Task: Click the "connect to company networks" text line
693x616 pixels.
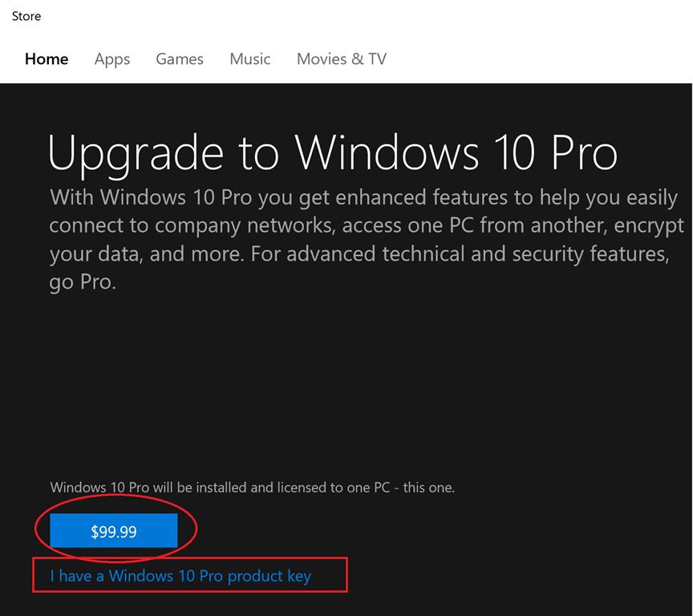Action: pyautogui.click(x=367, y=225)
